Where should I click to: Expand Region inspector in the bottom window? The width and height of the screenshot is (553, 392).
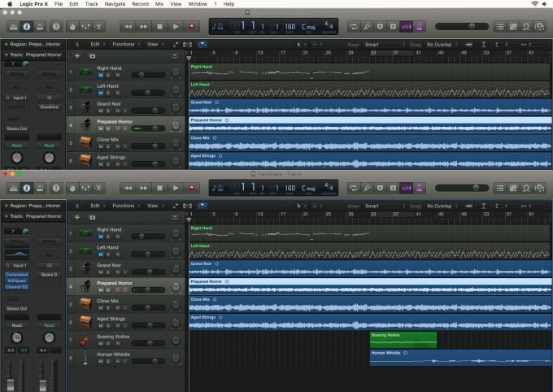(x=7, y=205)
